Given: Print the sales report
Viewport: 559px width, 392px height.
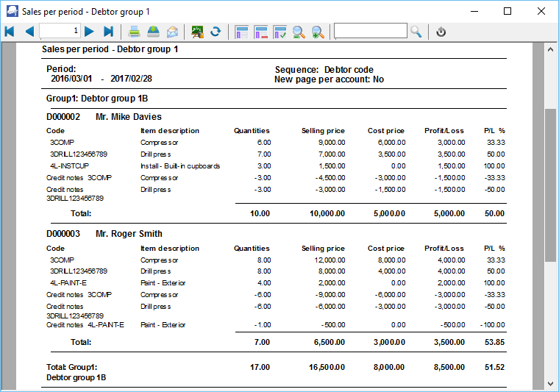Looking at the screenshot, I should (135, 32).
